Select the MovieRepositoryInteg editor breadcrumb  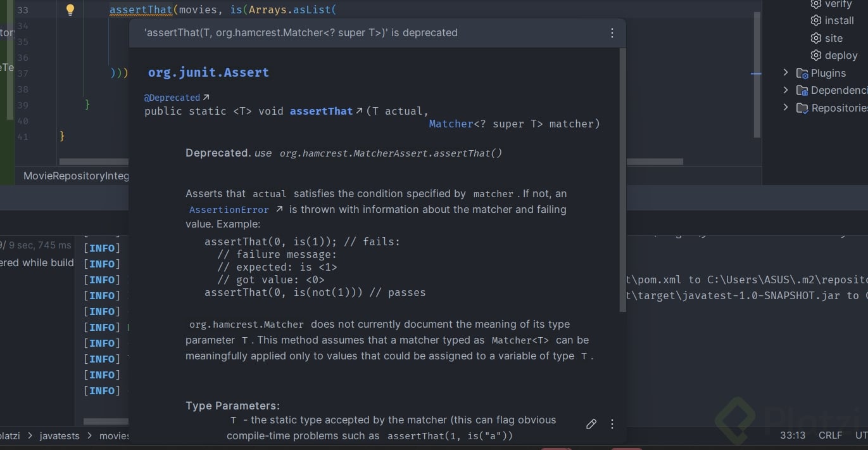pos(76,176)
